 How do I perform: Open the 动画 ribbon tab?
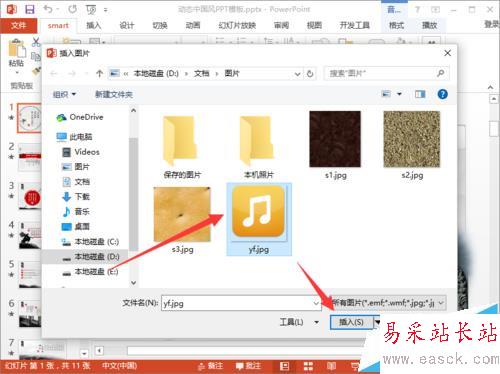[193, 26]
